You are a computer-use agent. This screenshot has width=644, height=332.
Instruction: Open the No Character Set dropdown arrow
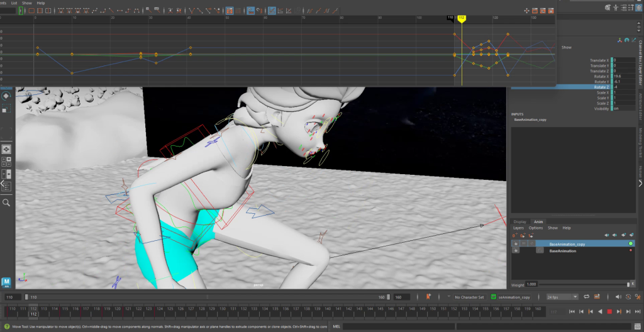coord(449,296)
